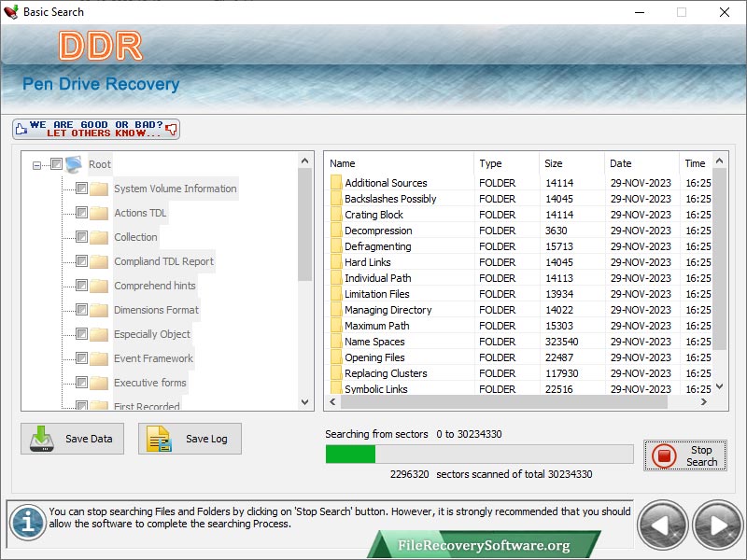Collapse the Root tree node

(37, 165)
